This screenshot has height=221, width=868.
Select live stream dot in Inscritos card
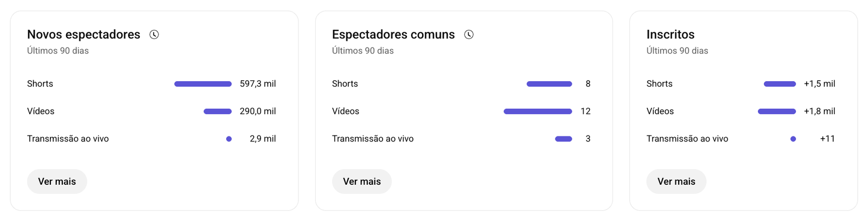(793, 139)
